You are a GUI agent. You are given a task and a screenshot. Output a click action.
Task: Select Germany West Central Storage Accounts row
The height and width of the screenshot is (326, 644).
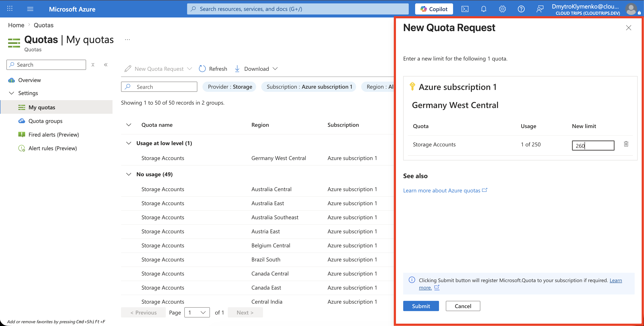click(257, 158)
